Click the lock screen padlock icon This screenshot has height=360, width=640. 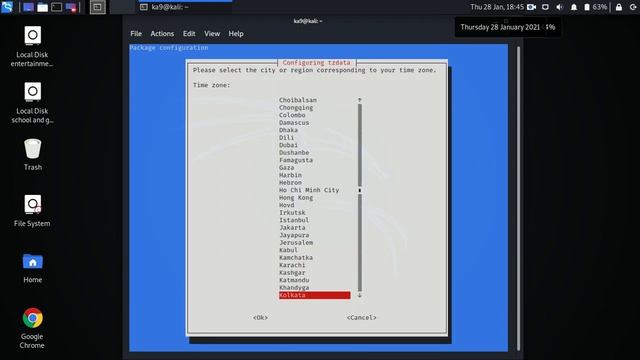click(x=619, y=7)
